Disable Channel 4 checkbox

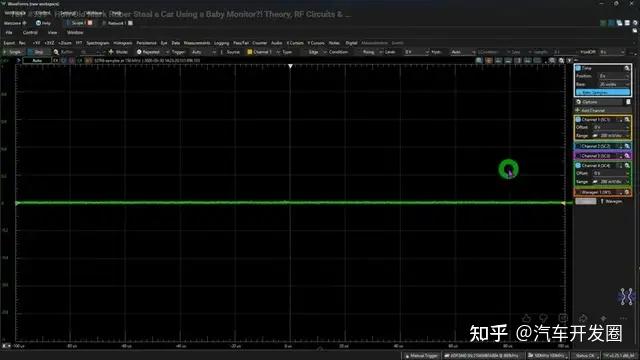coord(578,166)
